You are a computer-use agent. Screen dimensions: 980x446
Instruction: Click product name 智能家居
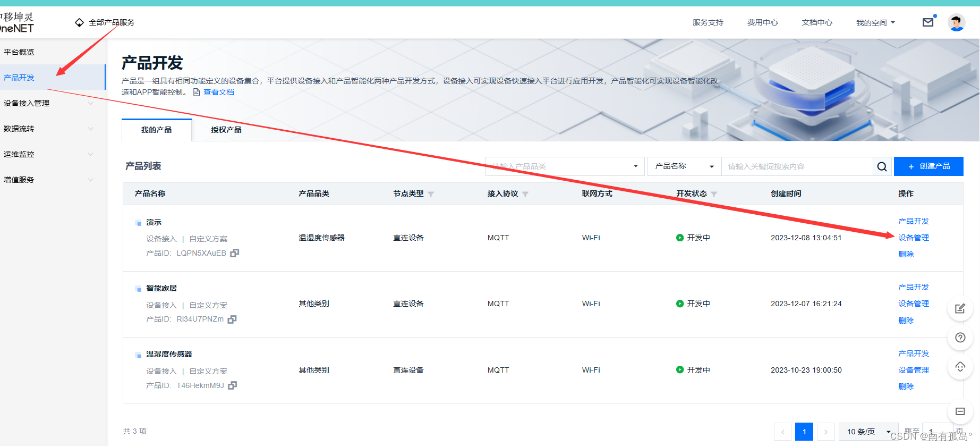pyautogui.click(x=161, y=288)
